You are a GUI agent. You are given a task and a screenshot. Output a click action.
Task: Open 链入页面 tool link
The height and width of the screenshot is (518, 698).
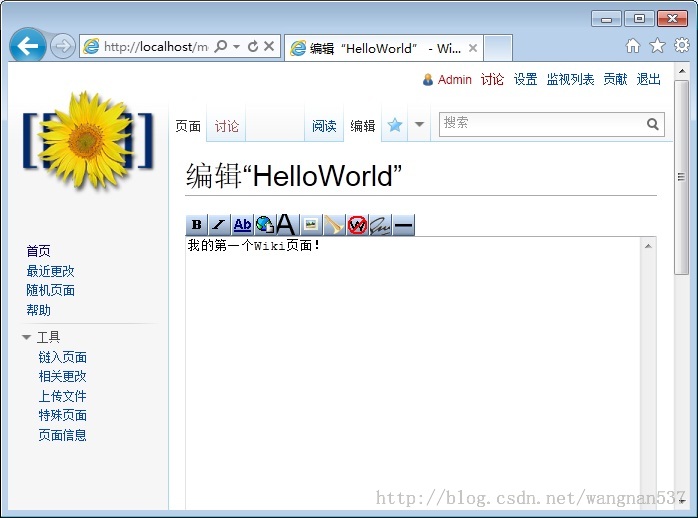coord(62,357)
